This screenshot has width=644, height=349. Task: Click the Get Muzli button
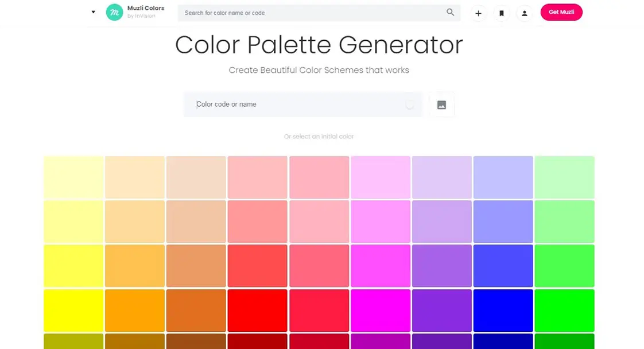point(561,12)
